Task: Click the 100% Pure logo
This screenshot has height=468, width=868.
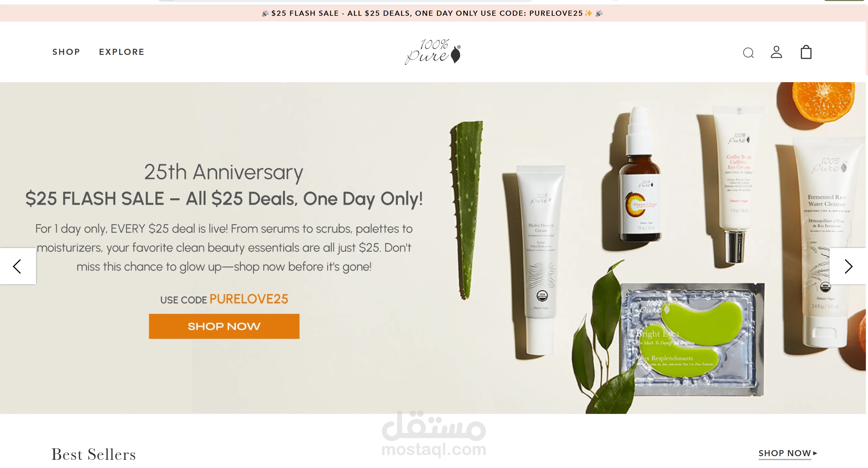Action: click(433, 52)
